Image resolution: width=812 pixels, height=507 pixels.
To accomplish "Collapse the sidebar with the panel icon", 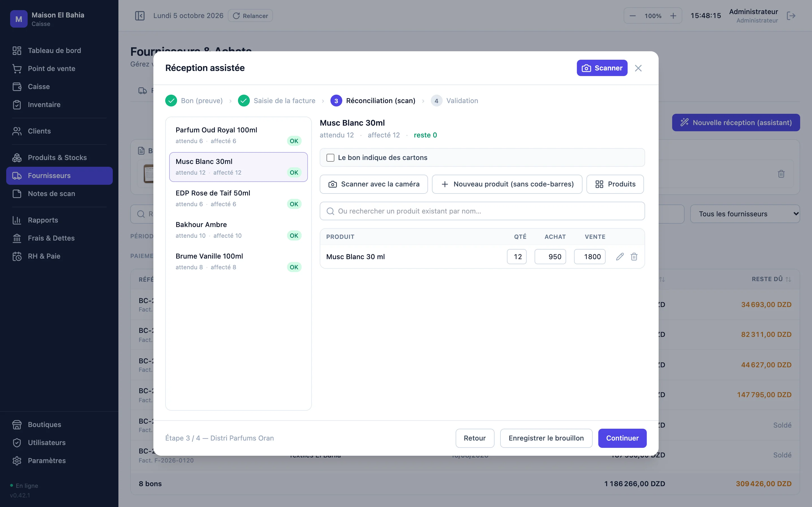I will click(140, 16).
